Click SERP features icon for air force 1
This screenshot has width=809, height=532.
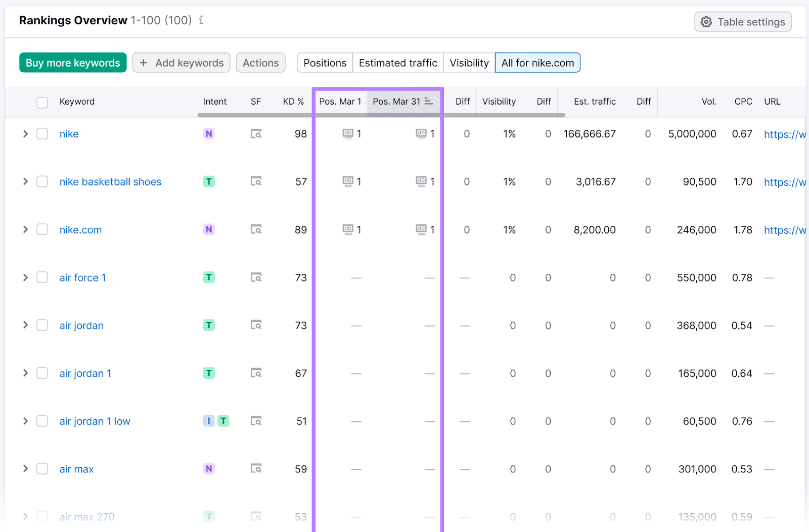click(256, 277)
